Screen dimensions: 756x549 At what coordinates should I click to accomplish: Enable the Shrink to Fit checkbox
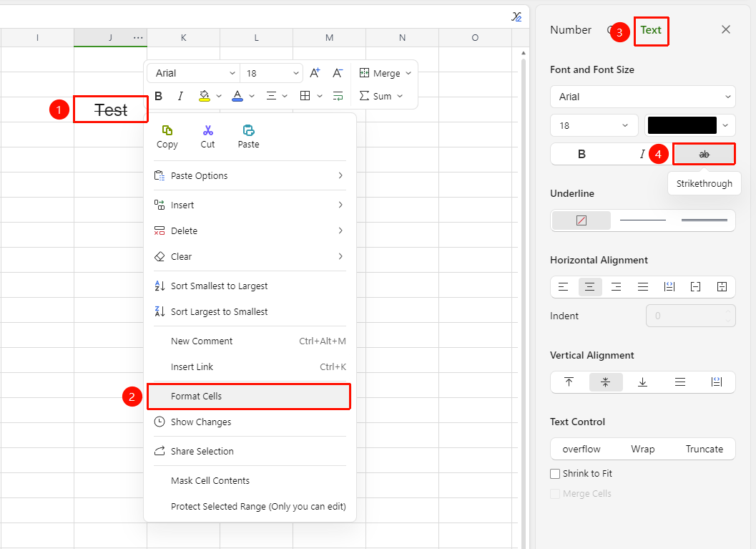point(556,474)
